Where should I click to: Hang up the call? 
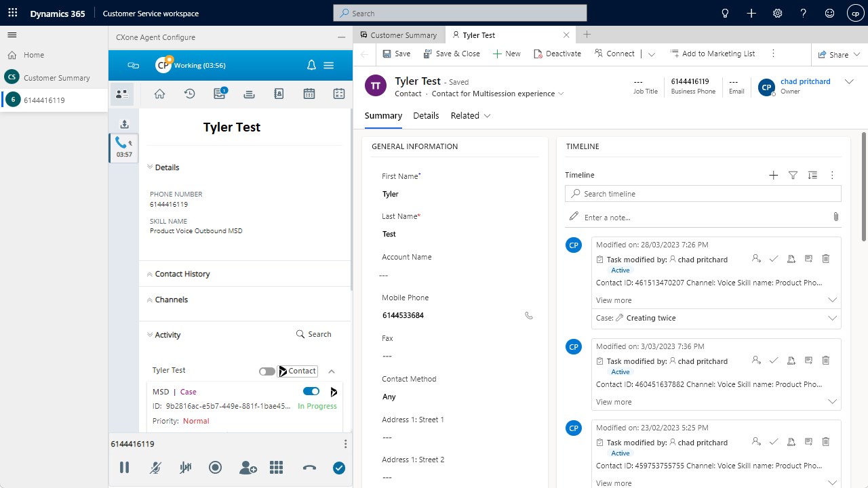pyautogui.click(x=309, y=468)
